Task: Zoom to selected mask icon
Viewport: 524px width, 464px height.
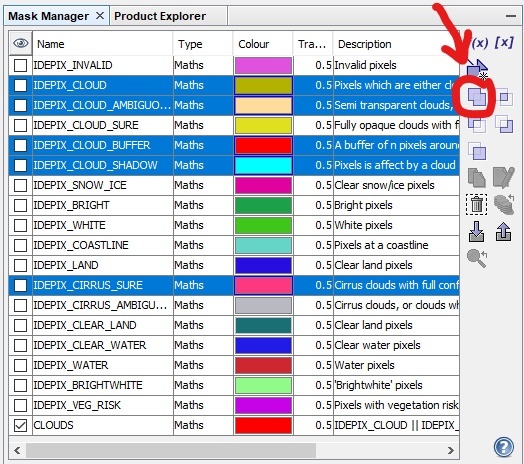Action: point(477,259)
